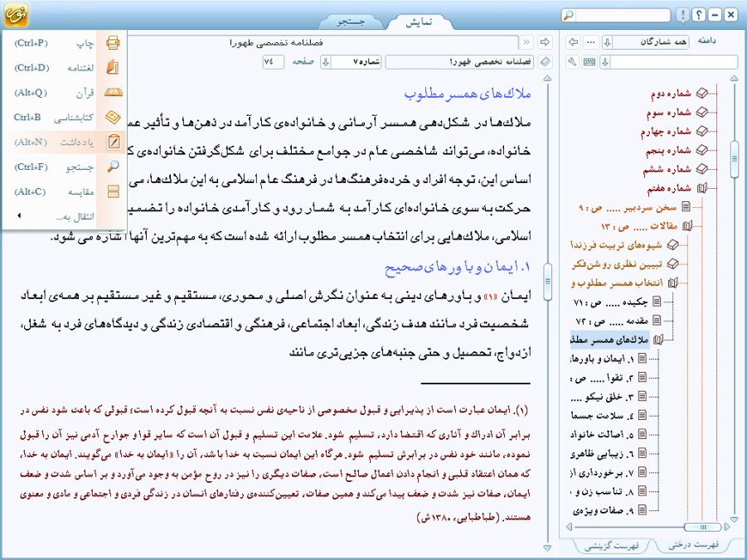Click the page icon for ۸. تناسب زن و
The height and width of the screenshot is (560, 747).
tap(643, 491)
